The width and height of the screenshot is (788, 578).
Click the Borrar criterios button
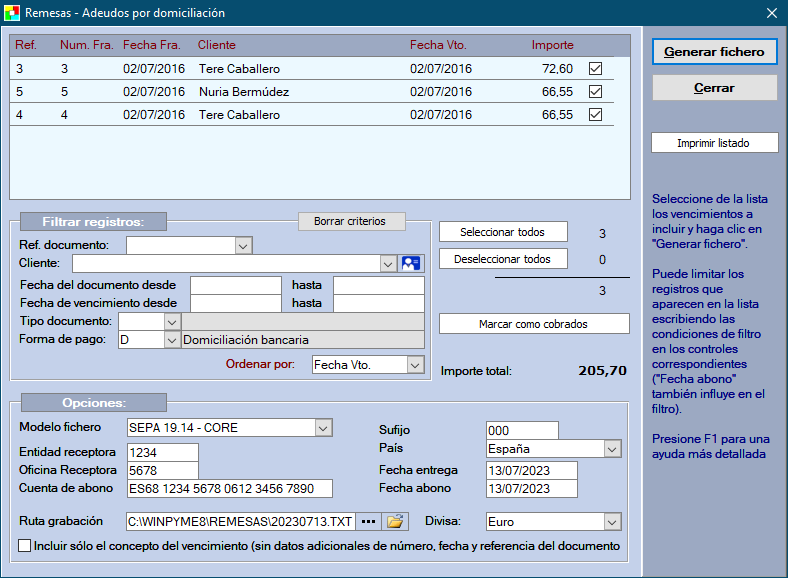350,221
